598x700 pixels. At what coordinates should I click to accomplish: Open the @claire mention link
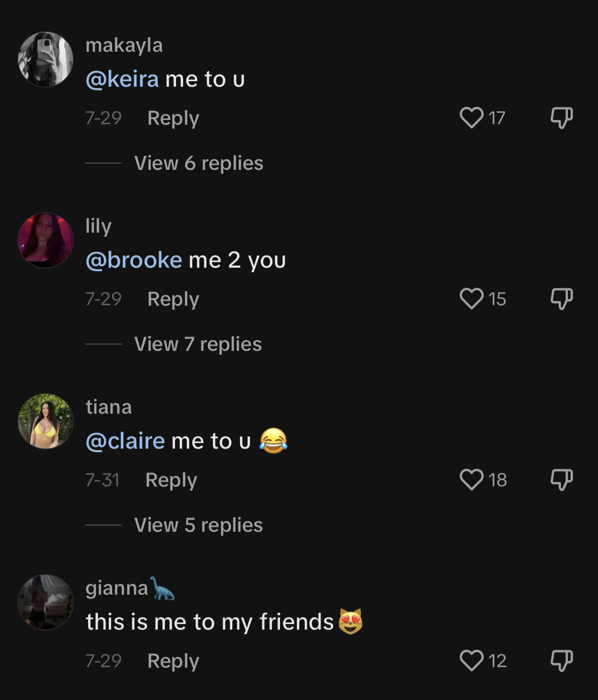tap(125, 441)
